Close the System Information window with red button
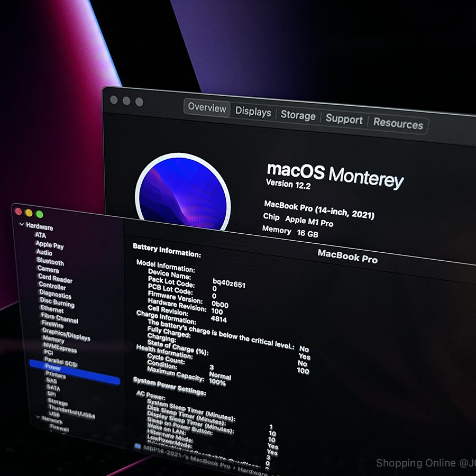Screen dimensions: 476x476 [x=19, y=212]
